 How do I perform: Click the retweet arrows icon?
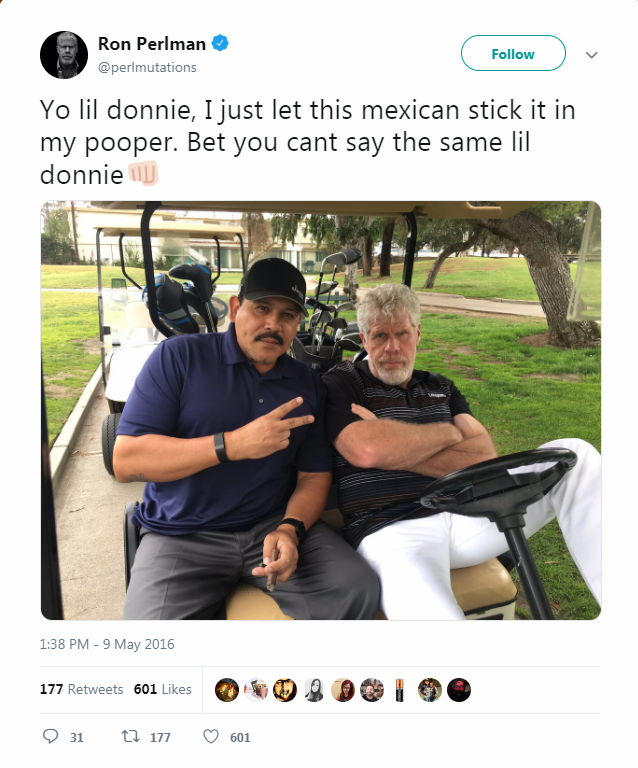[x=131, y=736]
